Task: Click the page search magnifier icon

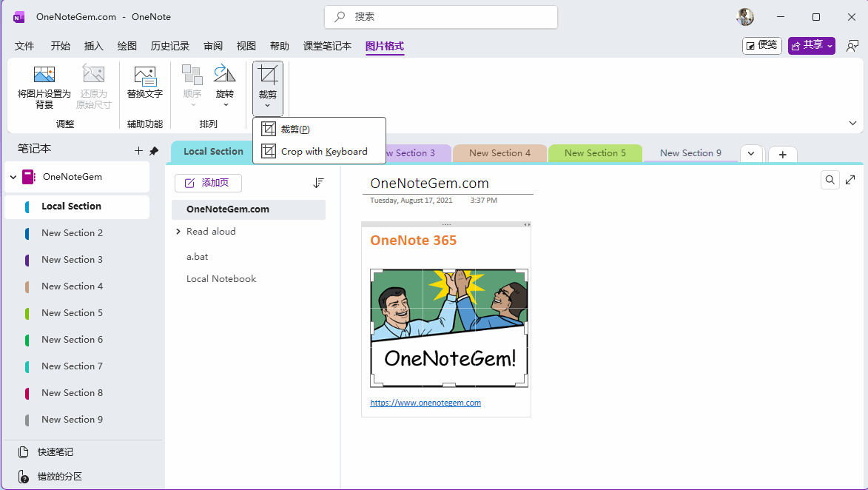Action: [830, 180]
